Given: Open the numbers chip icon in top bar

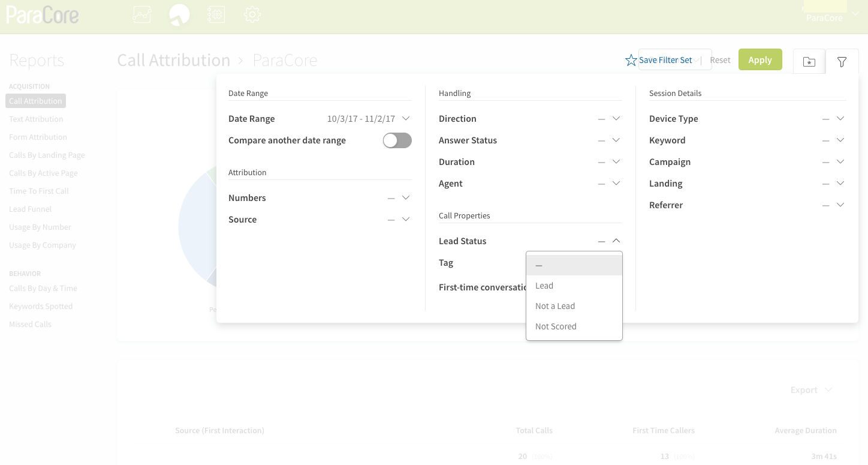Looking at the screenshot, I should 216,14.
